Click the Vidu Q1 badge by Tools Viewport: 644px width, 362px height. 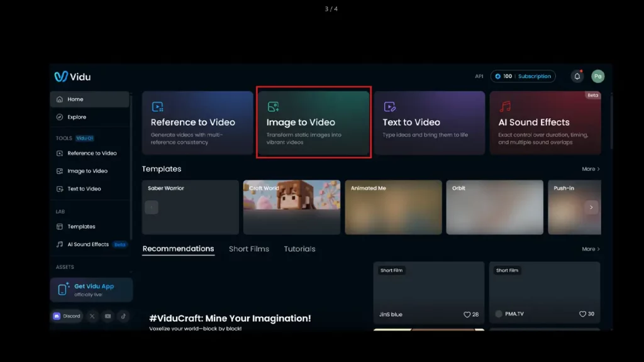coord(85,138)
